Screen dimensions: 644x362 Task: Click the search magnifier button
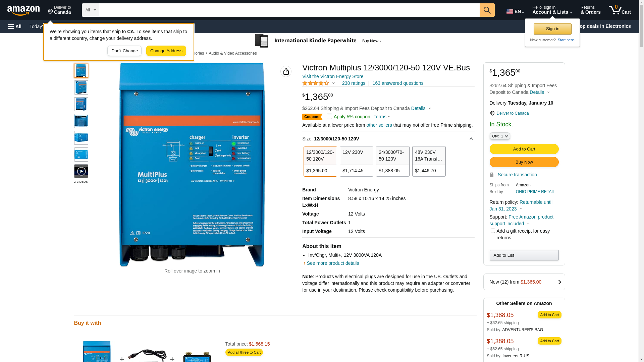[x=487, y=10]
